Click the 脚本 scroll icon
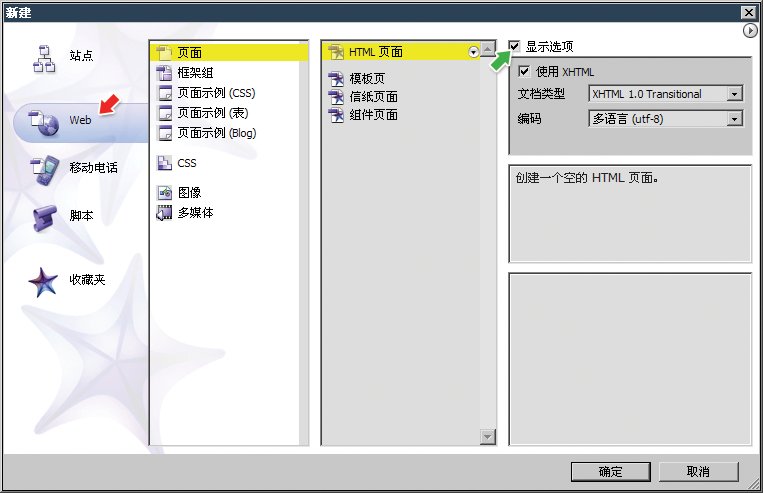 [x=45, y=218]
